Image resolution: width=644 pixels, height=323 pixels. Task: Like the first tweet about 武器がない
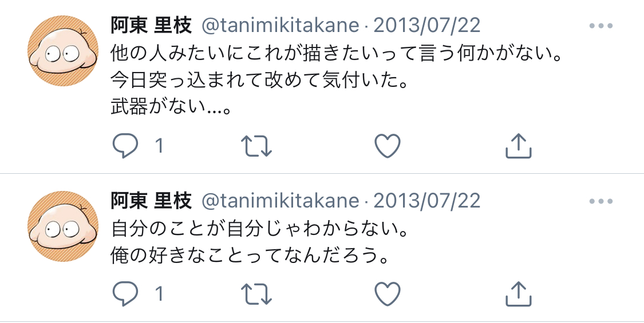point(387,146)
